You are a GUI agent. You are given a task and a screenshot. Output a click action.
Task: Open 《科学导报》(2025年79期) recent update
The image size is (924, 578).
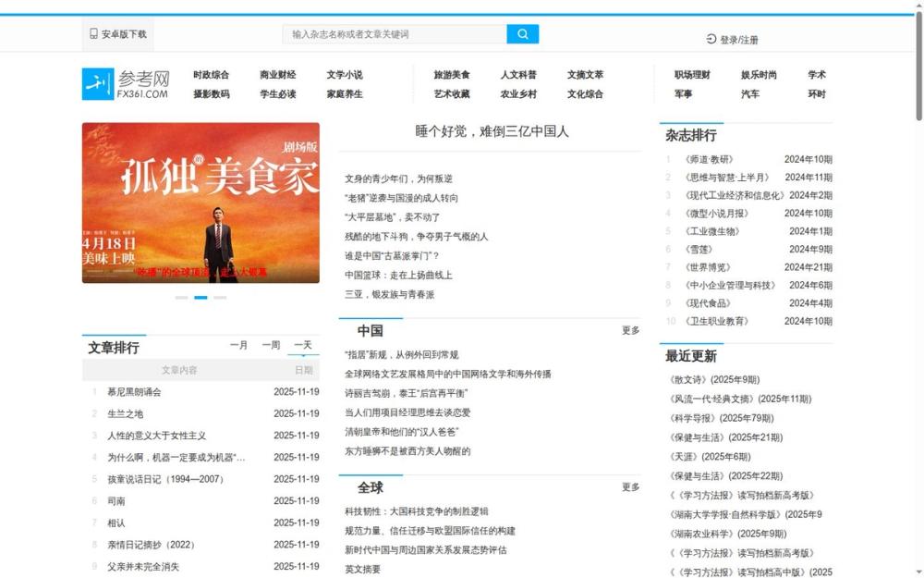click(720, 418)
